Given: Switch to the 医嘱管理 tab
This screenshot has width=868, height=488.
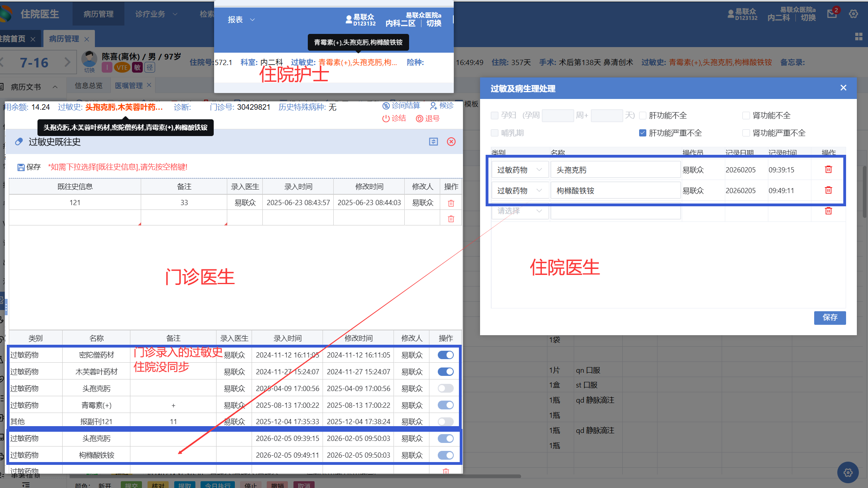Looking at the screenshot, I should point(128,86).
